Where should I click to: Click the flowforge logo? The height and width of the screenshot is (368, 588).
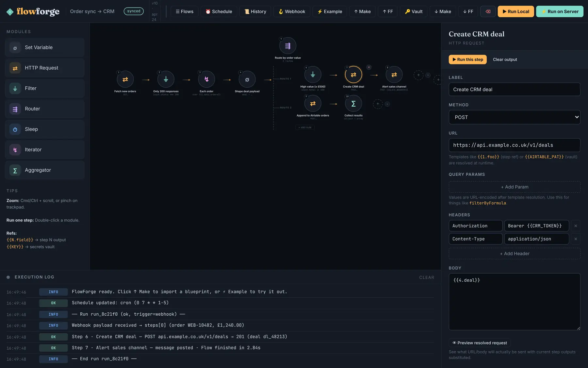pos(33,11)
